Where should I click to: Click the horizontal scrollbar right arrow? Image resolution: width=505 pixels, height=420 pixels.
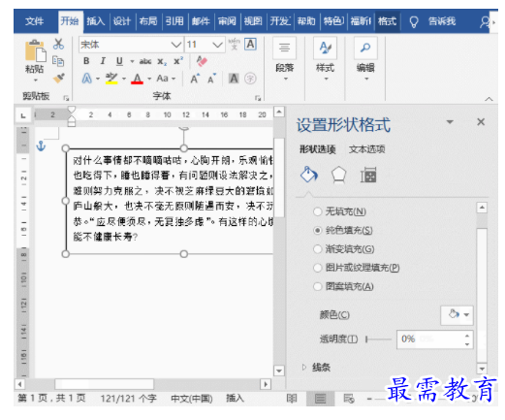coord(266,384)
